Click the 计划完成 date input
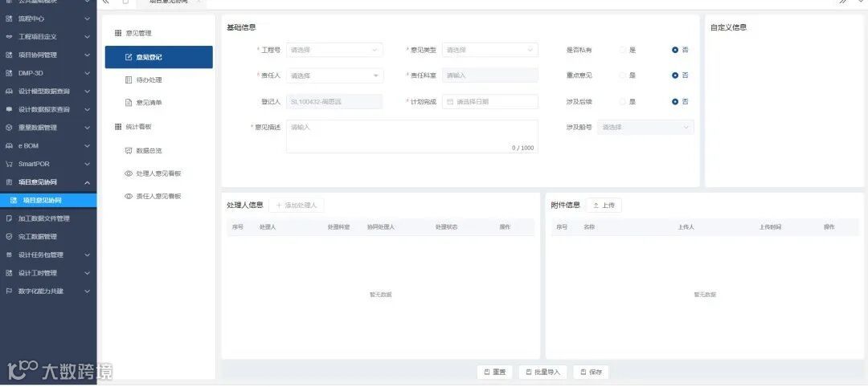This screenshot has height=387, width=868. tap(490, 102)
